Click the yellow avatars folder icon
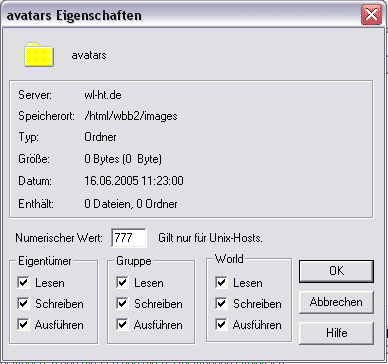The height and width of the screenshot is (364, 388). 39,55
